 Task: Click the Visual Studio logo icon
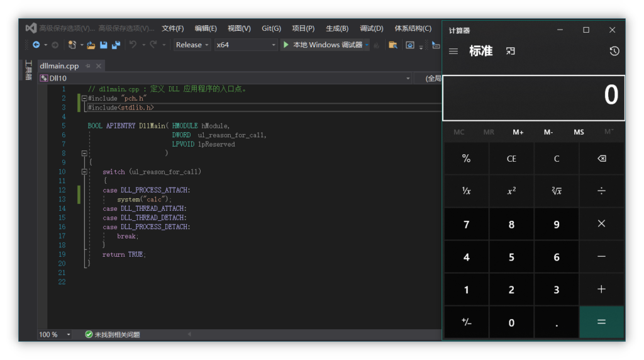coord(31,28)
